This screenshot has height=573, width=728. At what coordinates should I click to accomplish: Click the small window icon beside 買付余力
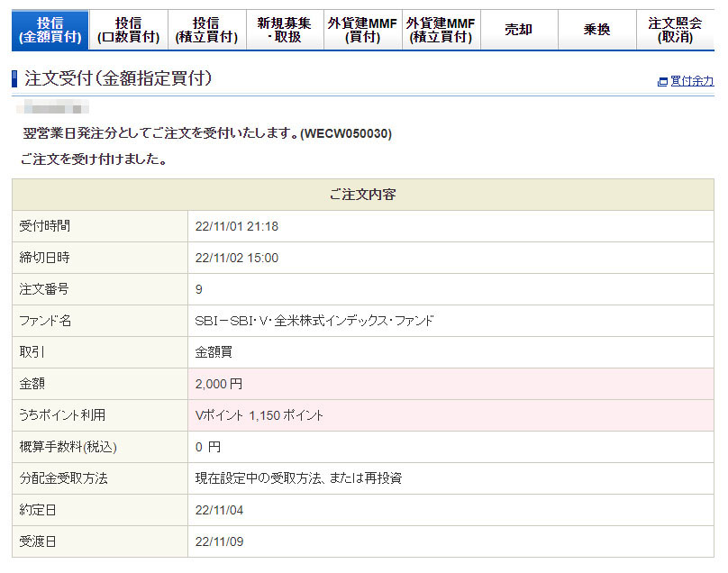point(663,82)
